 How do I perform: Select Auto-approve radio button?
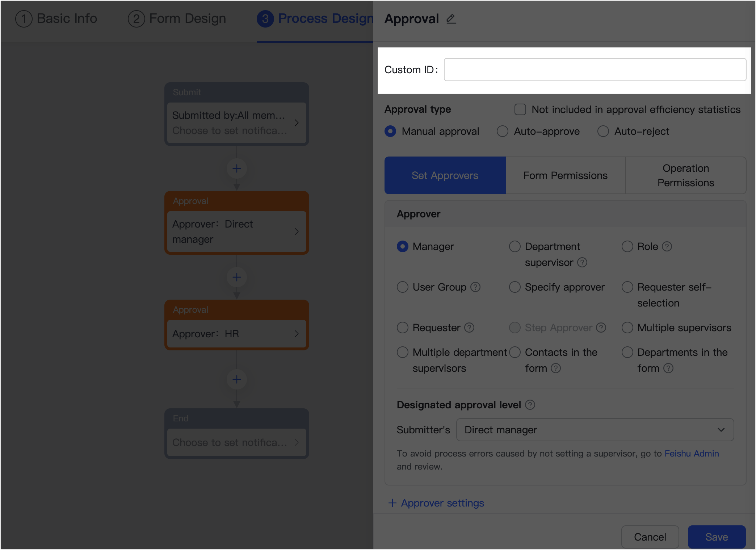tap(503, 131)
